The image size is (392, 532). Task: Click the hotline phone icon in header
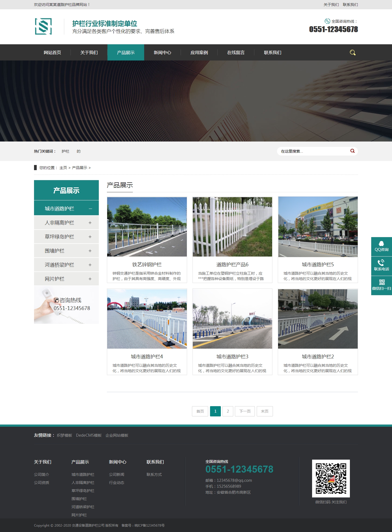coord(327,21)
